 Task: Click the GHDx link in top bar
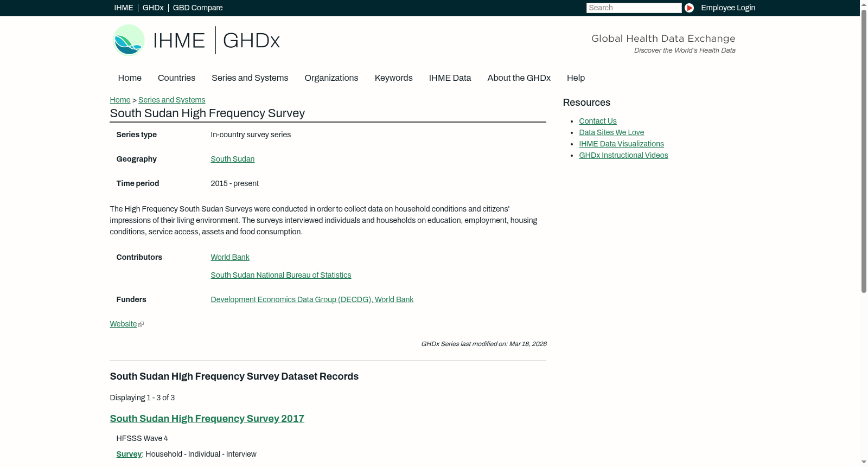coord(153,8)
